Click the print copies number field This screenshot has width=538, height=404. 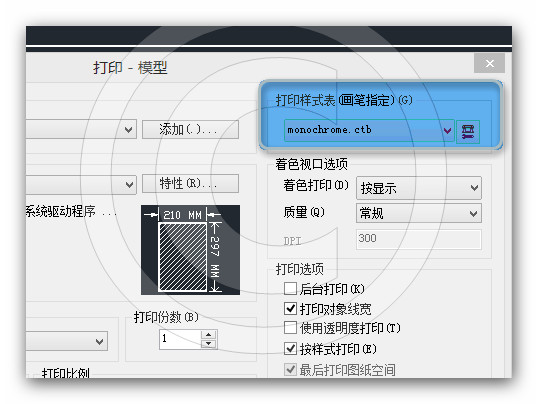(x=180, y=339)
